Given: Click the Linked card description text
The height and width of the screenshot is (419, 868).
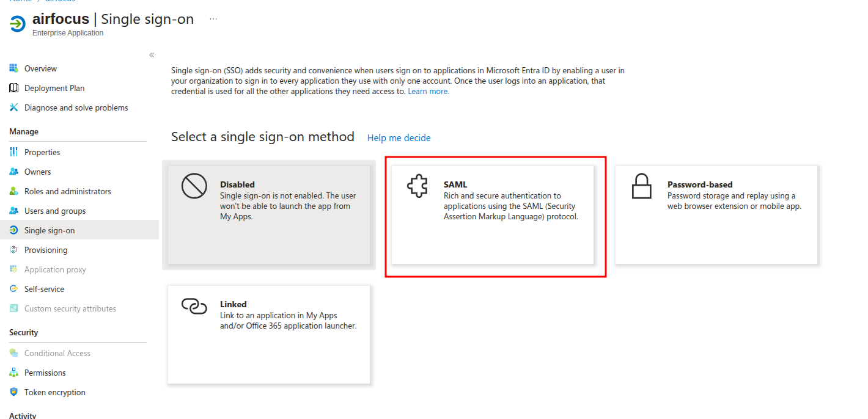Looking at the screenshot, I should [x=288, y=321].
